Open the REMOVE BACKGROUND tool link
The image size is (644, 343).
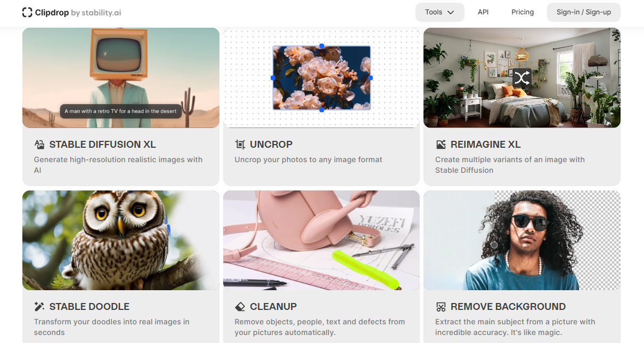pos(508,307)
